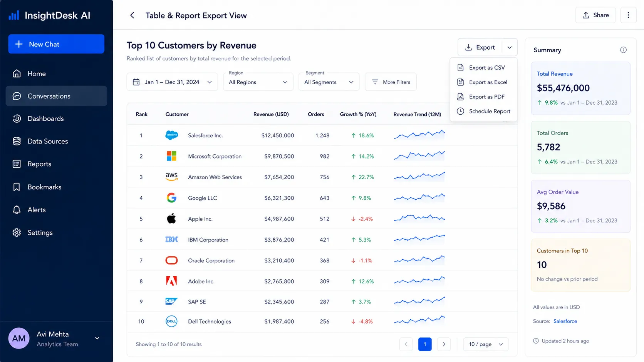Click the Settings gear icon

tap(17, 232)
